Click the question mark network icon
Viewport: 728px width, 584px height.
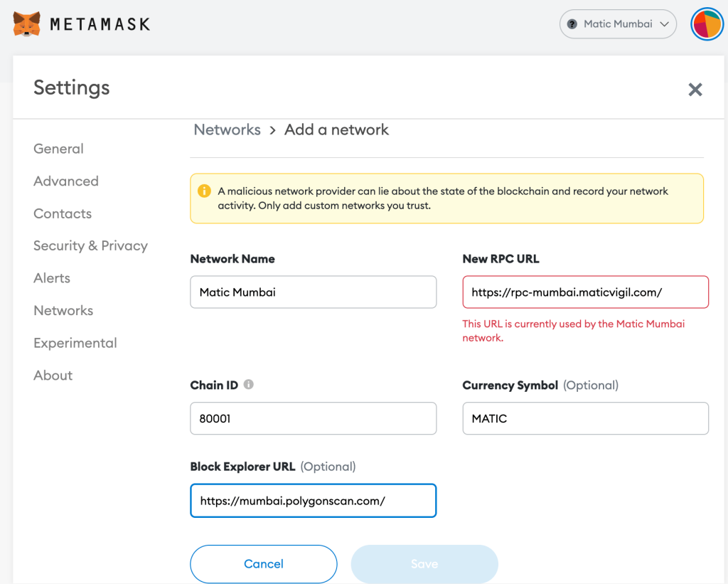[572, 24]
